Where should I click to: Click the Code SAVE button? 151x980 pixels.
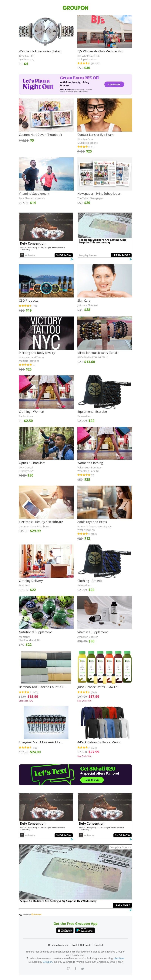pyautogui.click(x=114, y=85)
